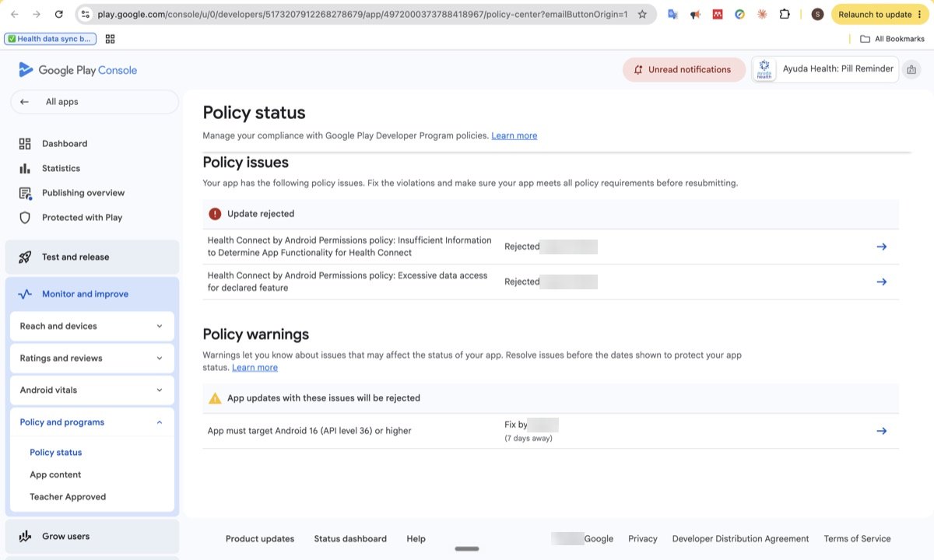The height and width of the screenshot is (560, 934).
Task: Select Policy status sub-item
Action: [55, 453]
